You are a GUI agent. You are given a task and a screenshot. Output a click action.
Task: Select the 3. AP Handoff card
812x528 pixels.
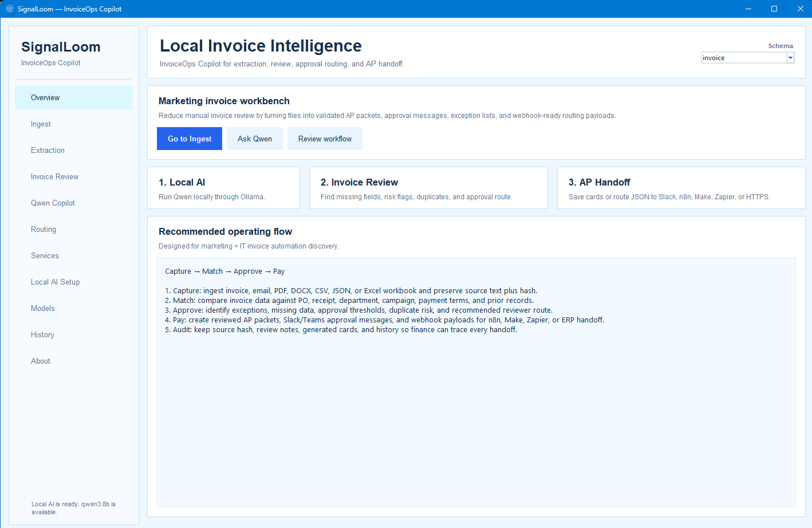click(x=681, y=188)
